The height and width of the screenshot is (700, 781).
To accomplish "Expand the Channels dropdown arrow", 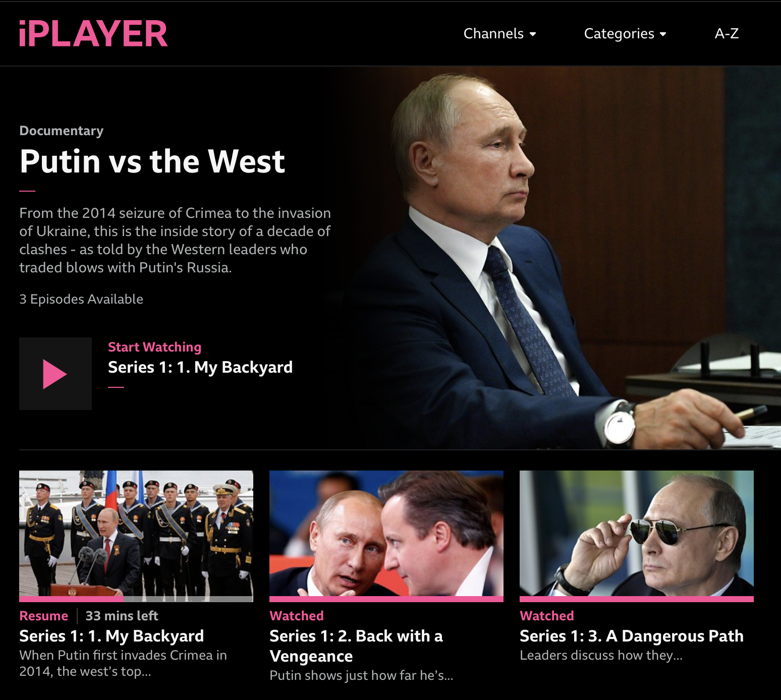I will [533, 34].
